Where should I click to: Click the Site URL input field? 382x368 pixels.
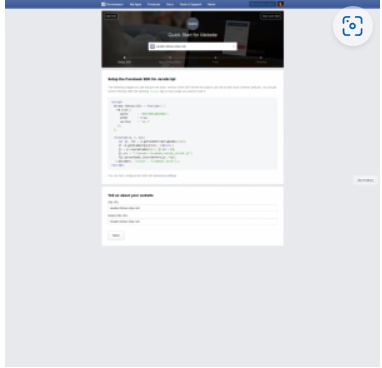(192, 208)
